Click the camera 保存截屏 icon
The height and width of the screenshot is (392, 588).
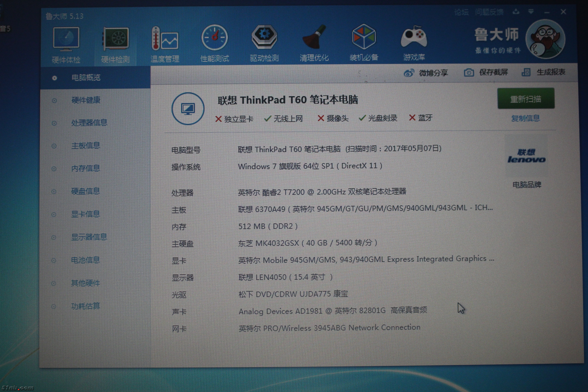coord(469,73)
